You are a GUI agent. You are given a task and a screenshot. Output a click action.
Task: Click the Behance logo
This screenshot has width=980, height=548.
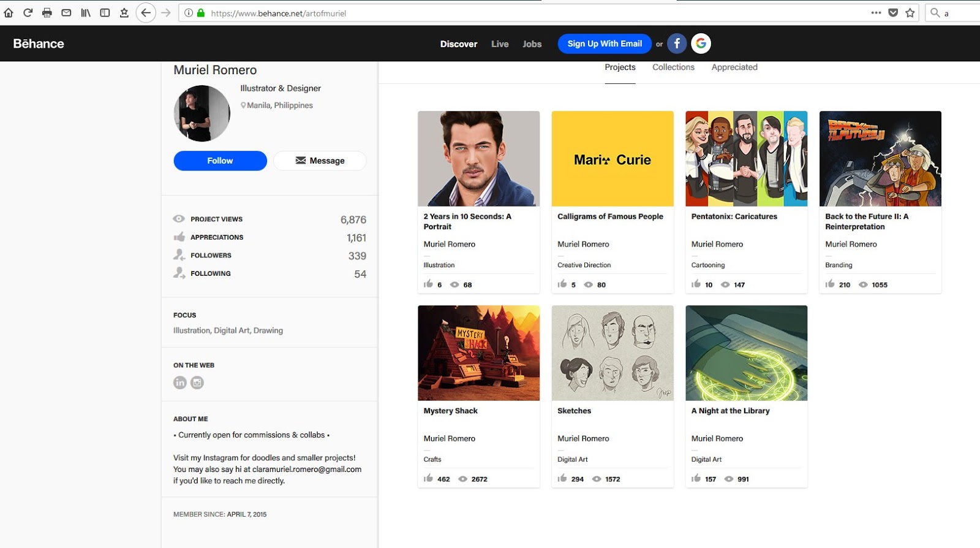point(39,44)
